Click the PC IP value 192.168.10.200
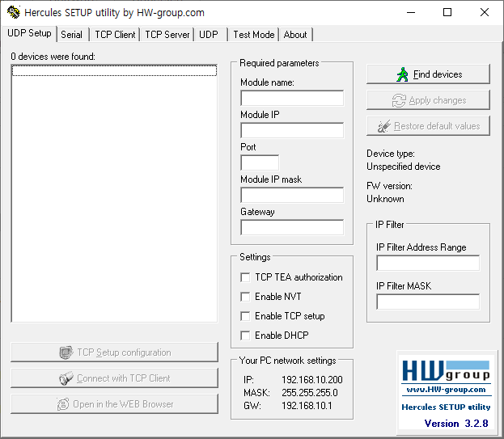 [312, 380]
